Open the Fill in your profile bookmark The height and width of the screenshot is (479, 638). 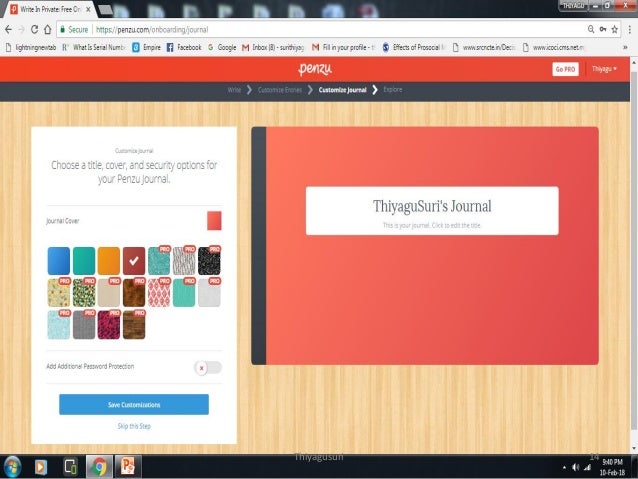pos(344,47)
